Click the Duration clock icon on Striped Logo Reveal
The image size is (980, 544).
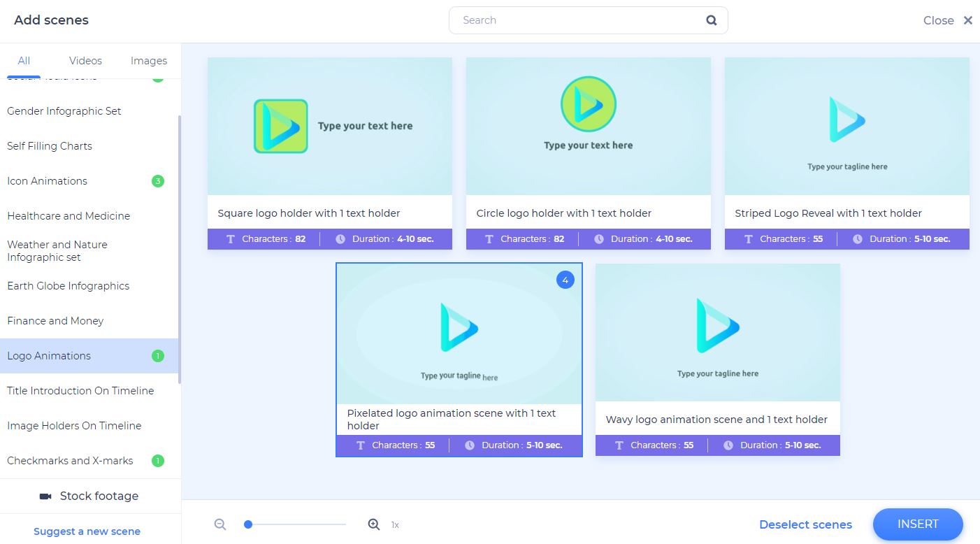point(858,238)
